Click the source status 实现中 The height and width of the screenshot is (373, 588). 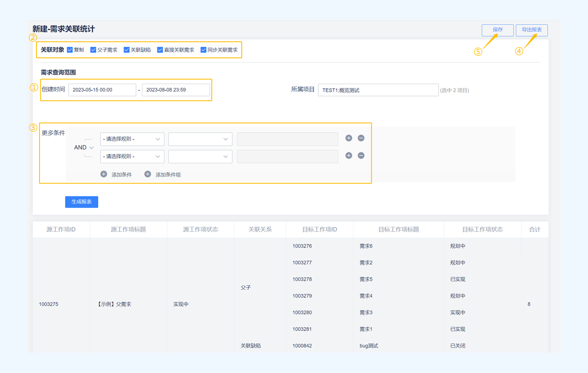[181, 304]
